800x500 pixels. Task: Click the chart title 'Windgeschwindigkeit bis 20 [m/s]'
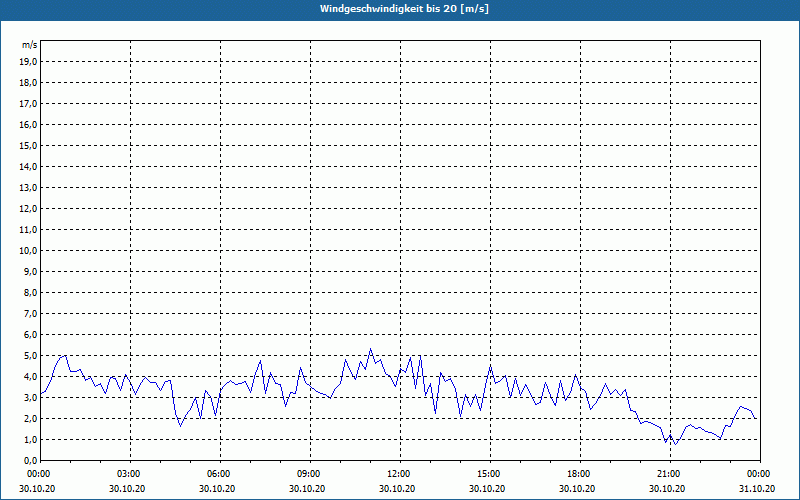[404, 9]
